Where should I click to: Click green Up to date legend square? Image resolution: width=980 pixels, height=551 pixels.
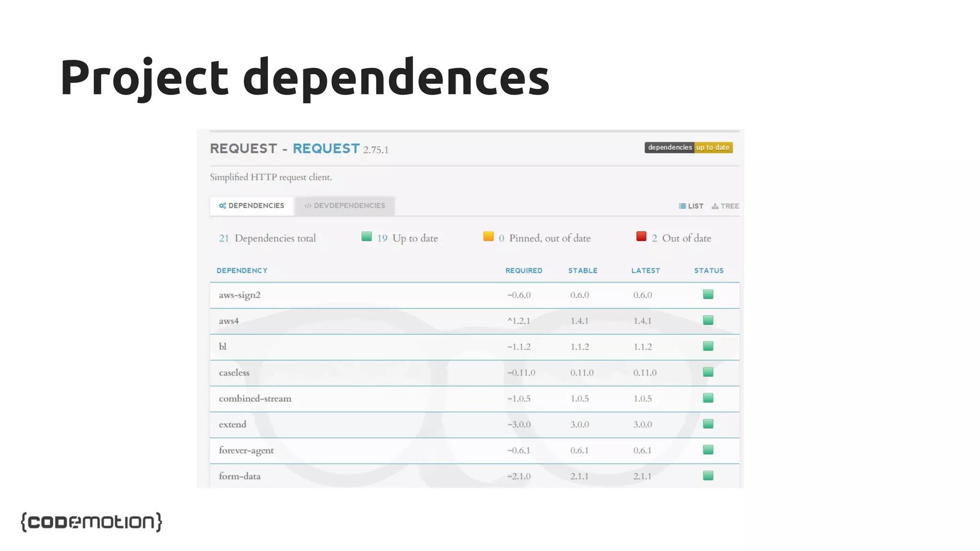[x=367, y=236]
